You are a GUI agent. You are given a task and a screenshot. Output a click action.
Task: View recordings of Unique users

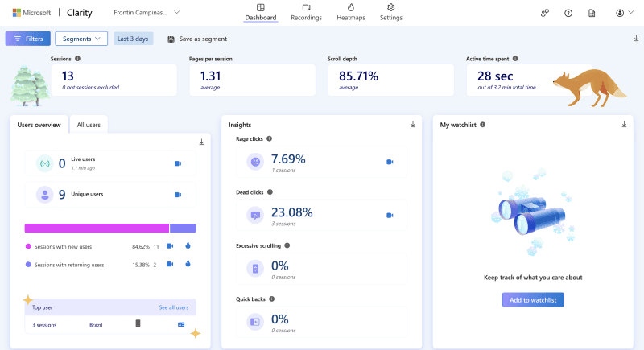click(178, 195)
